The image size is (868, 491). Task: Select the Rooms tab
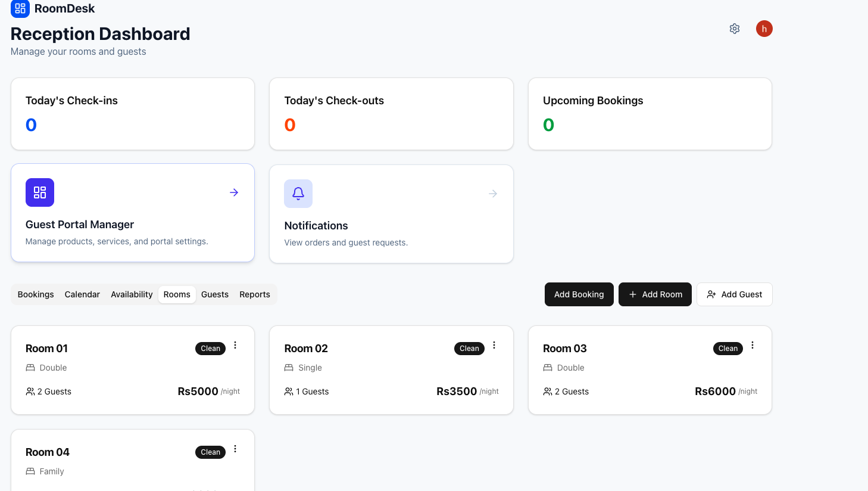pos(177,294)
